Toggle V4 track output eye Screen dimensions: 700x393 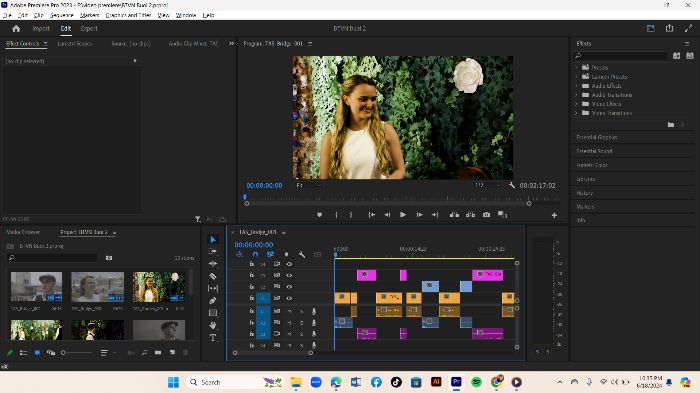click(289, 264)
